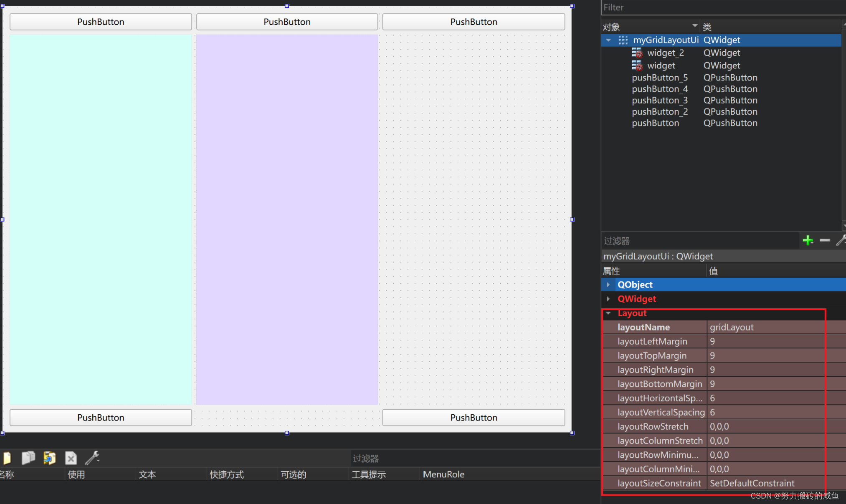Screen dimensions: 846x504
Task: Click the Paste action clipboard icon
Action: (x=49, y=458)
